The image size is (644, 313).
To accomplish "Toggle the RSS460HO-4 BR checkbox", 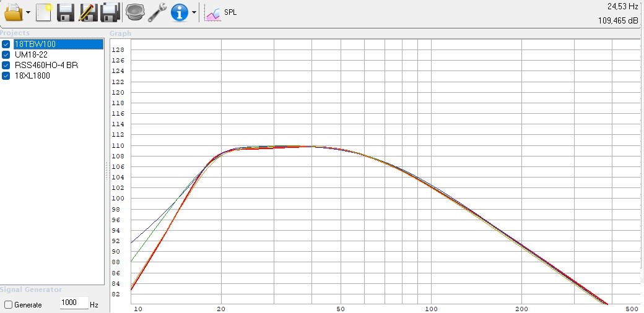I will tap(6, 65).
